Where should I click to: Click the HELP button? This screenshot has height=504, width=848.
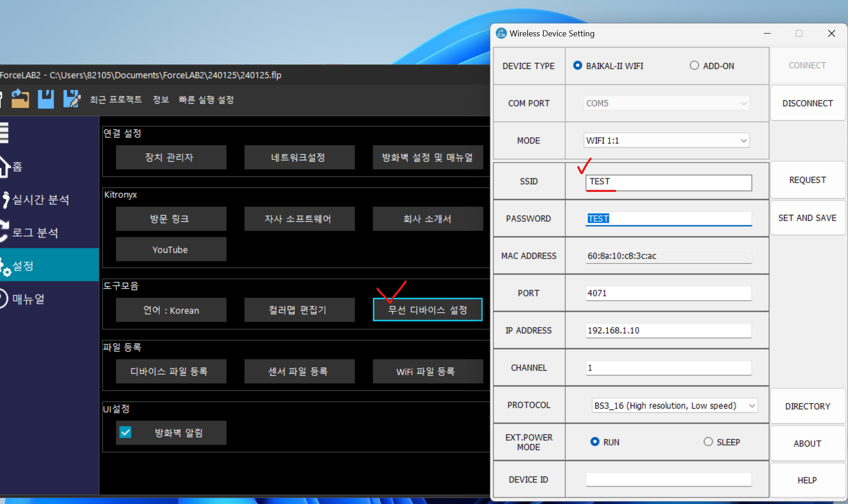pos(808,480)
